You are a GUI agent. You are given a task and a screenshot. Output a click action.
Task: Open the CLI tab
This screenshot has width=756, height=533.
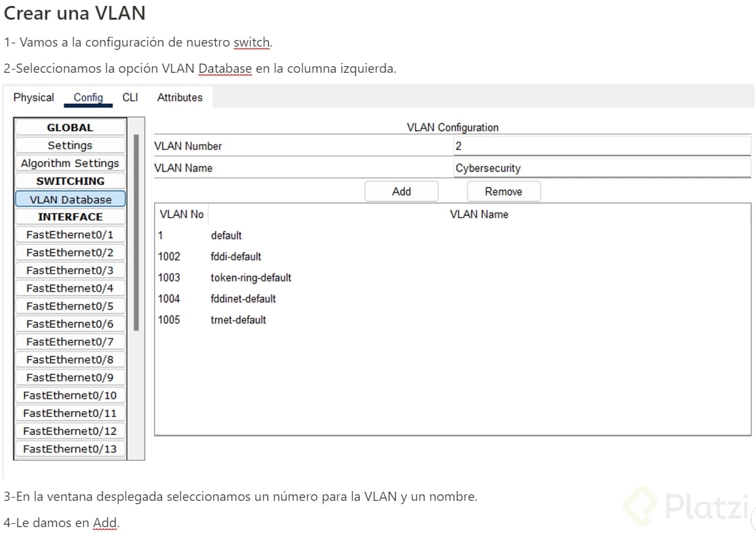pos(130,97)
